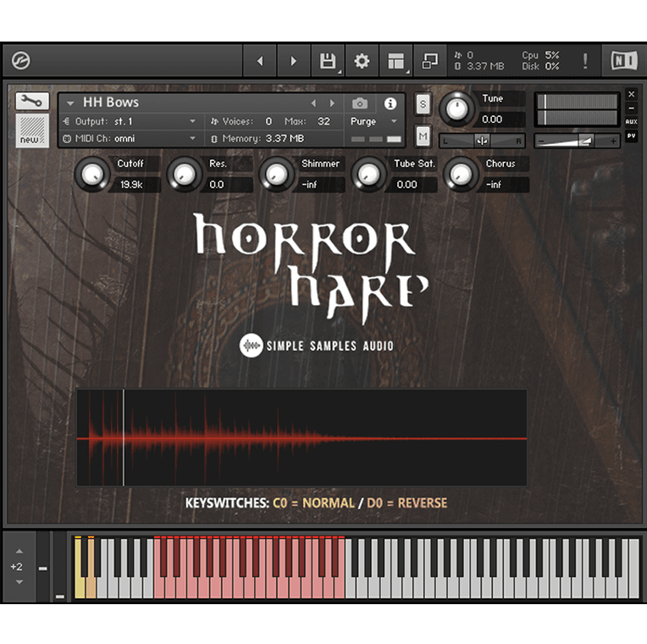Click the Res. value 0.0 field

tap(227, 185)
